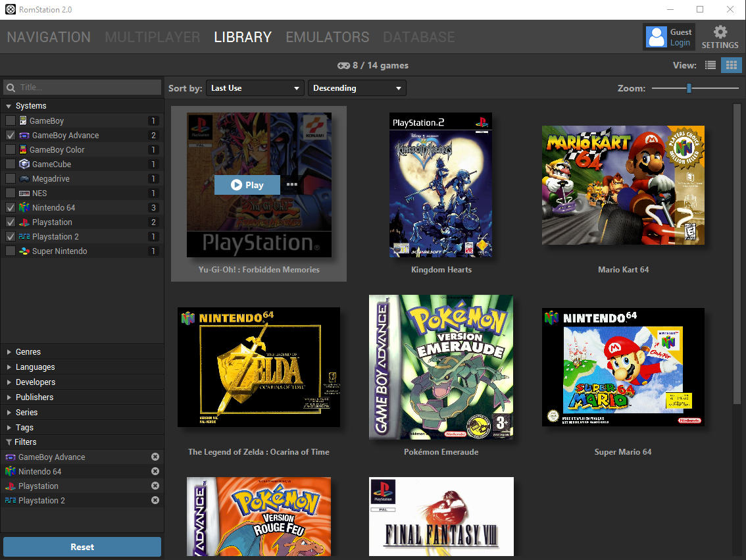Screen dimensions: 746x560
Task: Switch to grid view icon
Action: point(732,65)
